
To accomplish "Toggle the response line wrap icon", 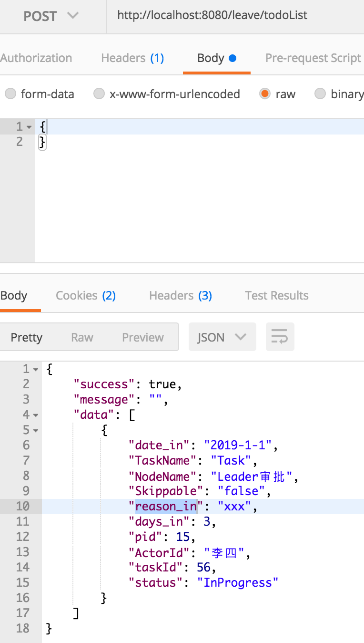I will coord(280,337).
